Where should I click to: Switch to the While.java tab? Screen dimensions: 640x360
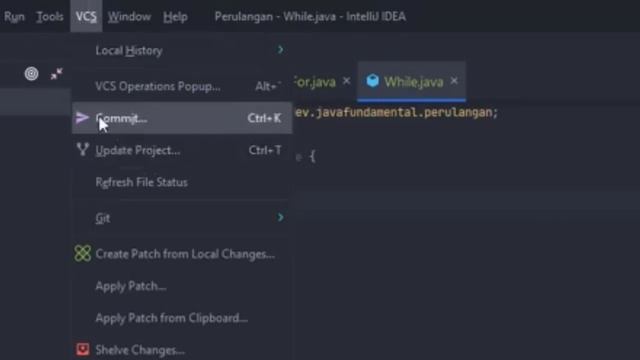[x=413, y=82]
